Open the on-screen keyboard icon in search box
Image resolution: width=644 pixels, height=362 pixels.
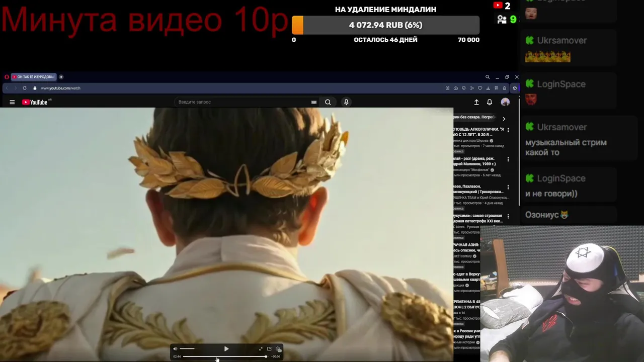point(314,102)
